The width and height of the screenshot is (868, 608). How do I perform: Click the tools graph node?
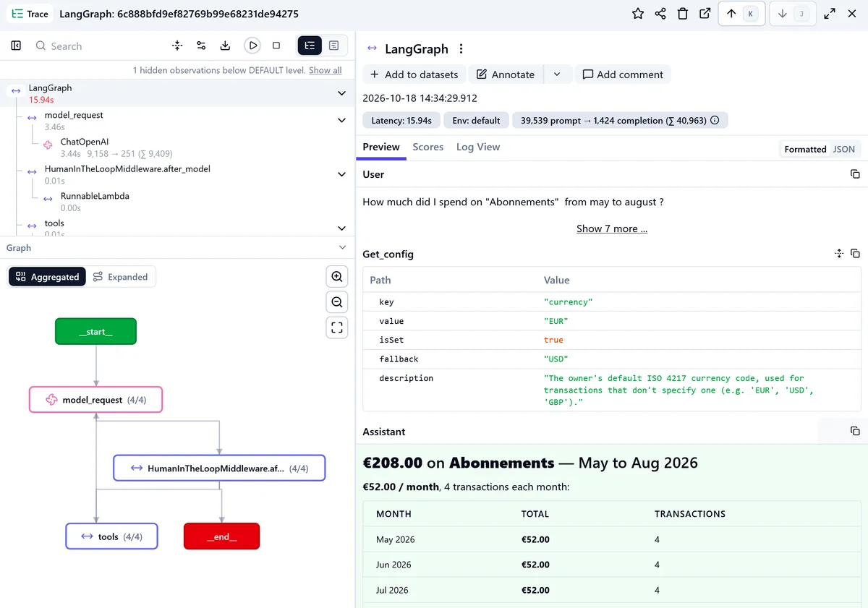click(x=111, y=536)
